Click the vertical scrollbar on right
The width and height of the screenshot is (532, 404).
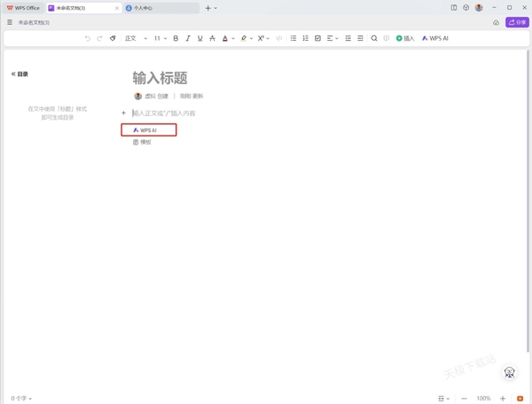click(528, 201)
